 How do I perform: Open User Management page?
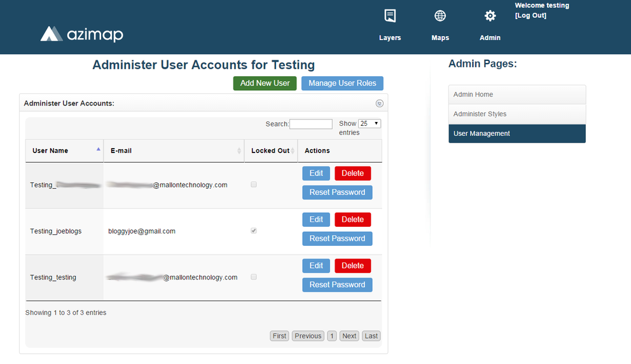(517, 134)
